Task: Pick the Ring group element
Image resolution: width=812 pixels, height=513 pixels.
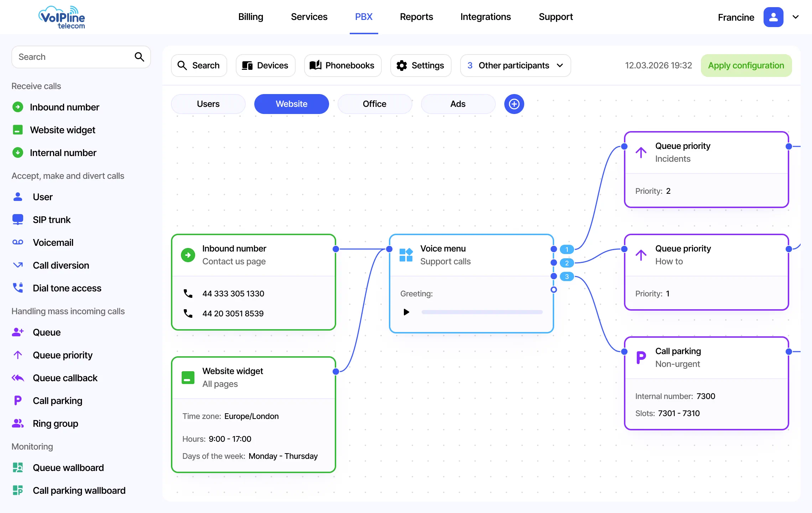Action: [45, 424]
